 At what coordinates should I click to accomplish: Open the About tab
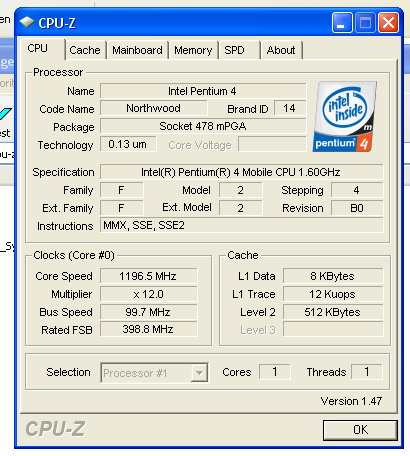tap(281, 50)
